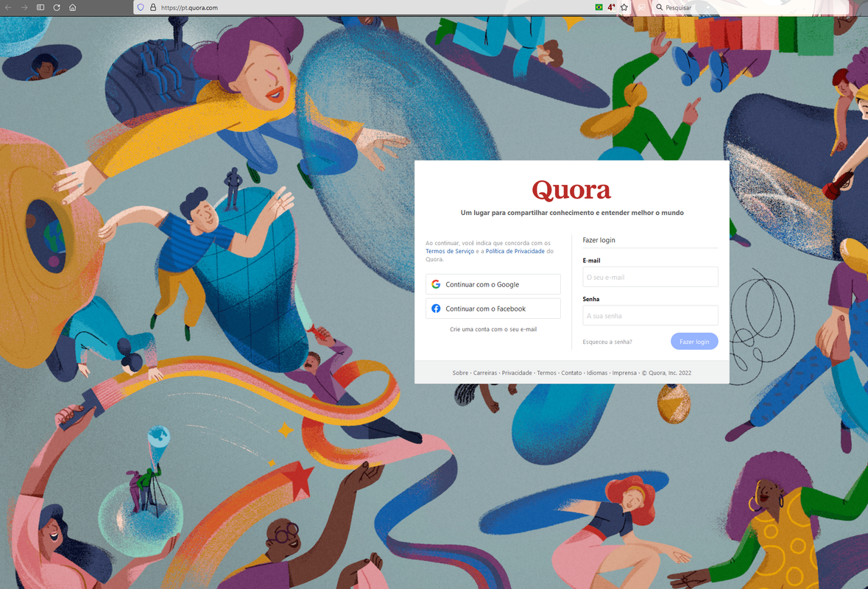Open Política de Privacidade link

(515, 251)
